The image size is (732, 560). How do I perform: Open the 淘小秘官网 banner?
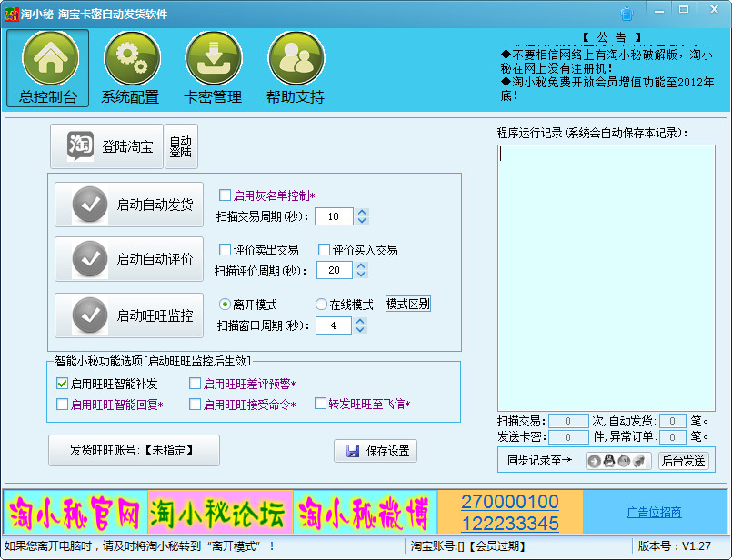click(75, 512)
